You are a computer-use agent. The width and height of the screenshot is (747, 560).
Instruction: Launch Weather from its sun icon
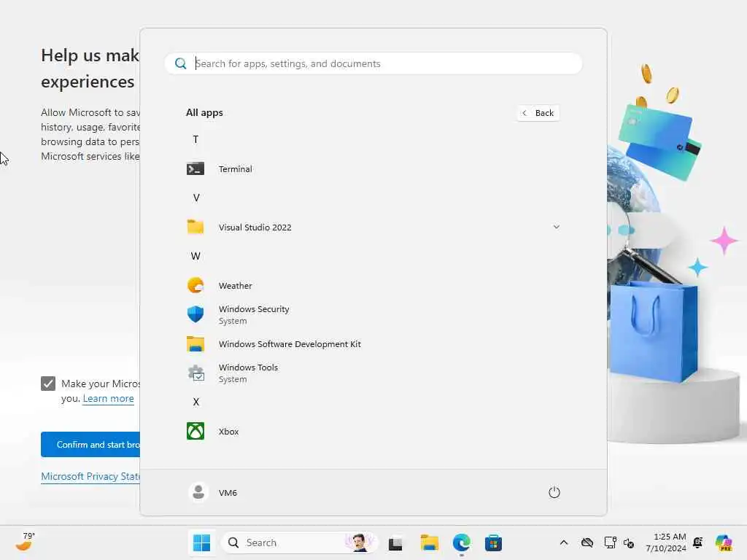[x=196, y=285]
